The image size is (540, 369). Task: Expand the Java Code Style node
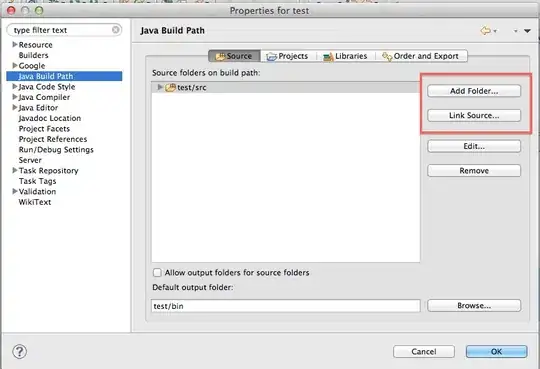point(14,86)
